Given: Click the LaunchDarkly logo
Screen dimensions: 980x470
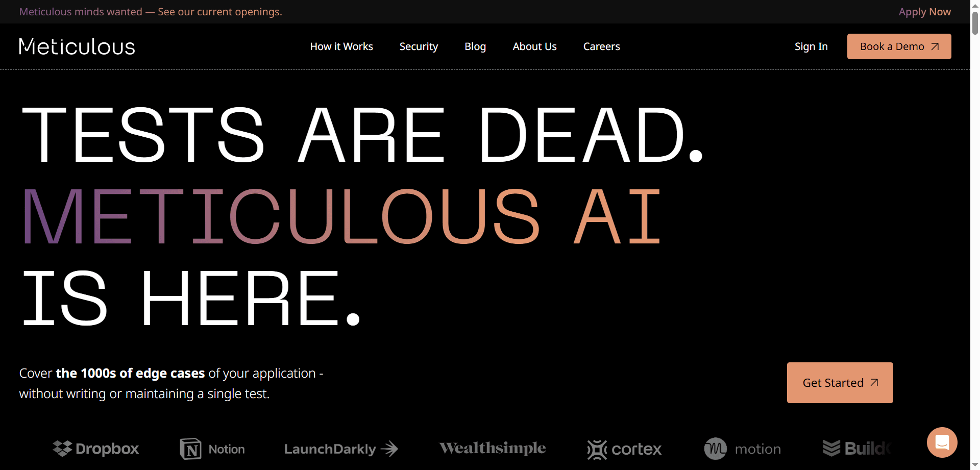Looking at the screenshot, I should point(341,449).
